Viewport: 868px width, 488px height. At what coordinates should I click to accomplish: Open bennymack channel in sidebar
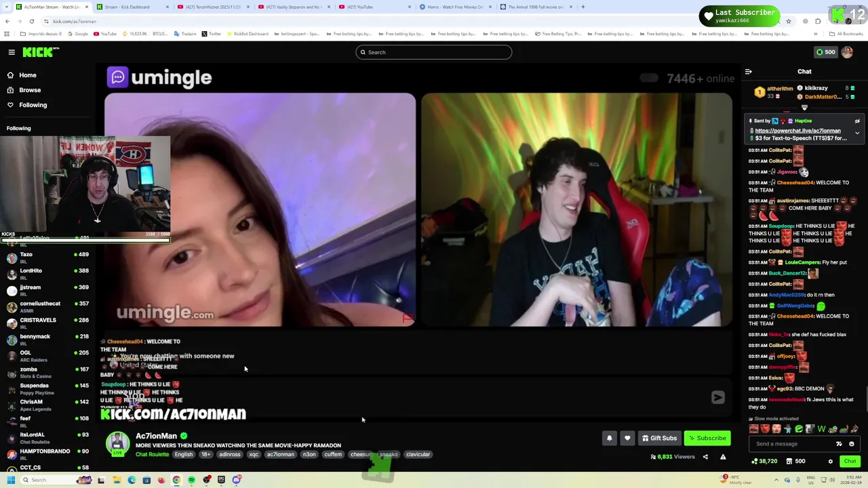(46, 339)
